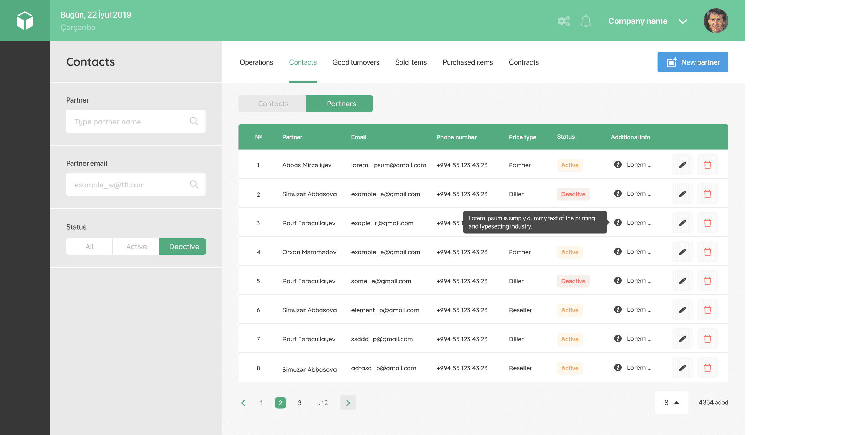
Task: Navigate to page 3 pagination link
Action: (x=300, y=403)
